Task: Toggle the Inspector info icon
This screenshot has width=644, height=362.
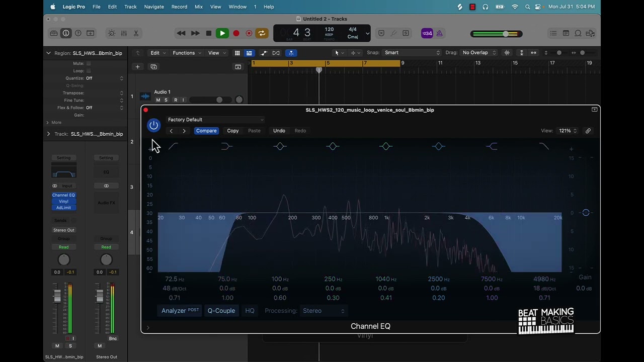Action: (x=66, y=33)
